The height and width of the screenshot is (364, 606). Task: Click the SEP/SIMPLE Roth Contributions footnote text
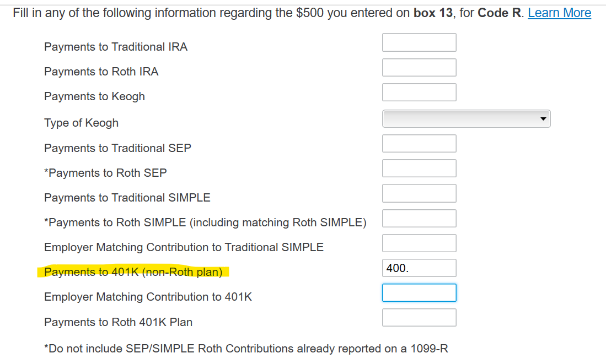246,349
